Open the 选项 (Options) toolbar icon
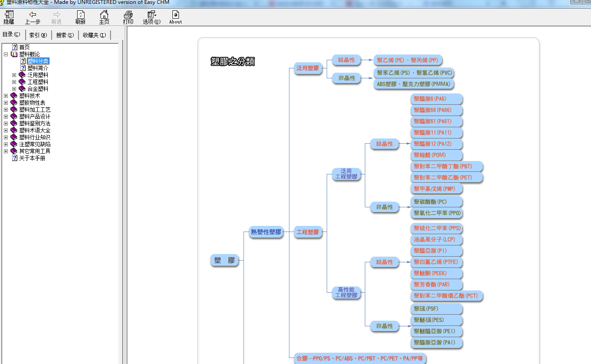Image resolution: width=591 pixels, height=364 pixels. click(151, 15)
